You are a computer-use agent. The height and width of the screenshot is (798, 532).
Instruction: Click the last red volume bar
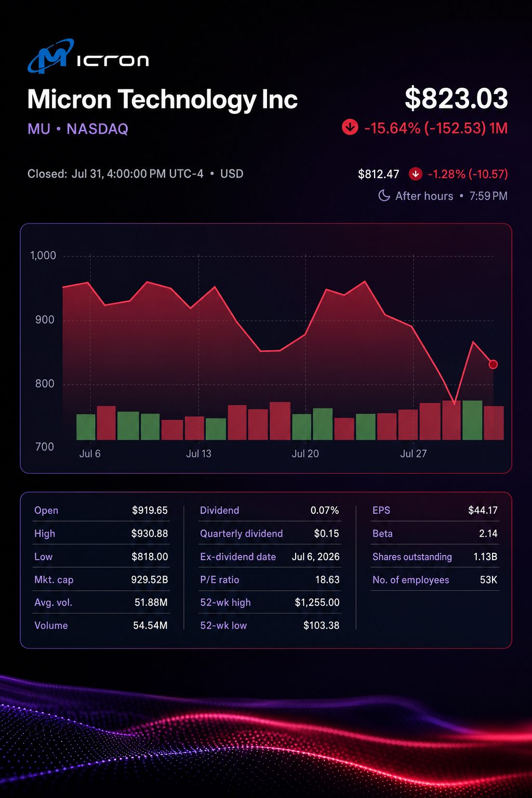tap(494, 423)
